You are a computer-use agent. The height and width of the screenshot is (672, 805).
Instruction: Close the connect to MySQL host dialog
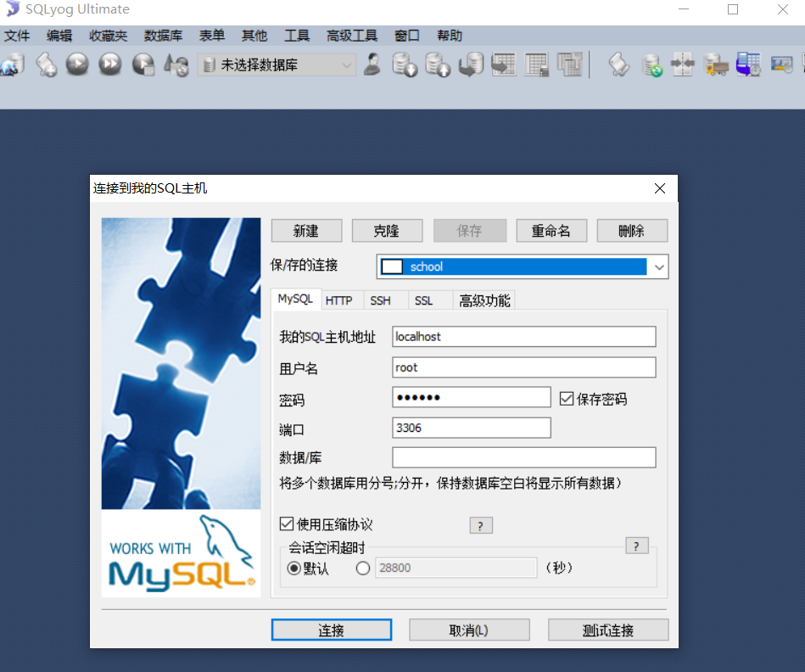660,188
